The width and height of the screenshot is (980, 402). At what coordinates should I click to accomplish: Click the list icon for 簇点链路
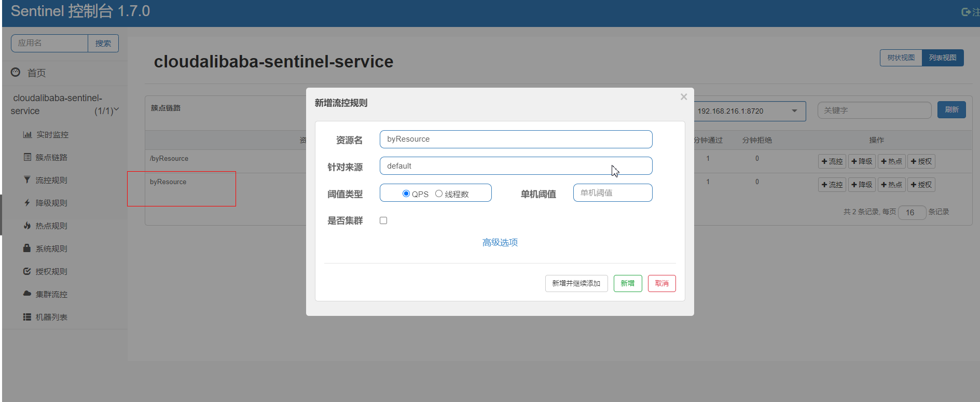tap(27, 157)
